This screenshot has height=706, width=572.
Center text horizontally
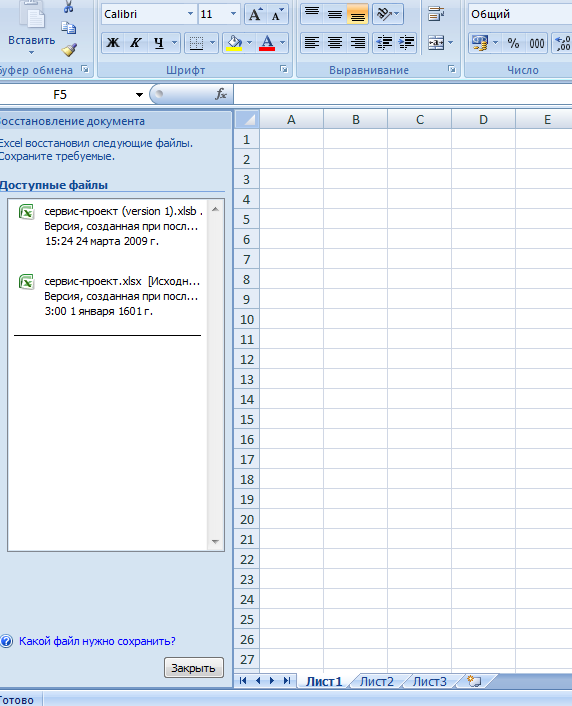335,43
